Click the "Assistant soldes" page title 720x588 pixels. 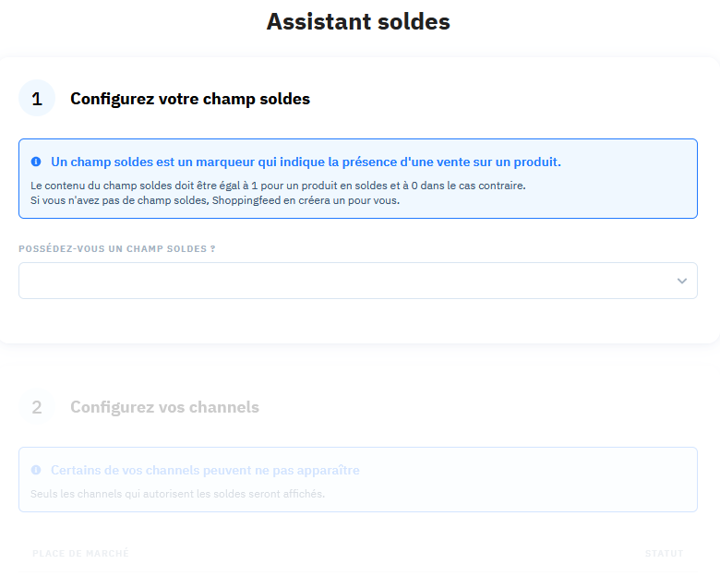[358, 21]
